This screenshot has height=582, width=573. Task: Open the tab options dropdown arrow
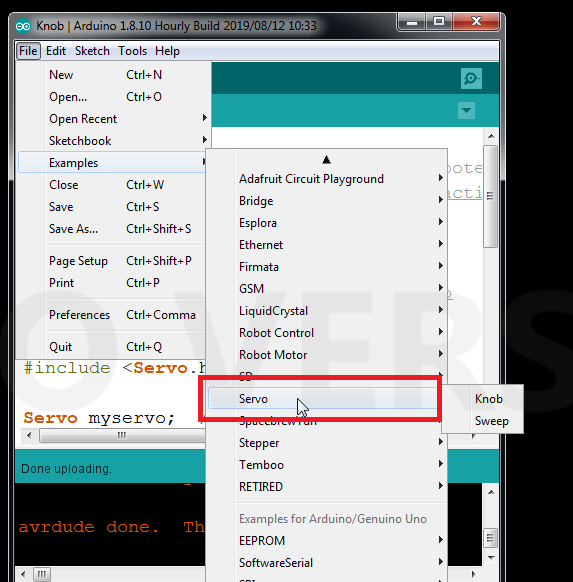[x=466, y=110]
